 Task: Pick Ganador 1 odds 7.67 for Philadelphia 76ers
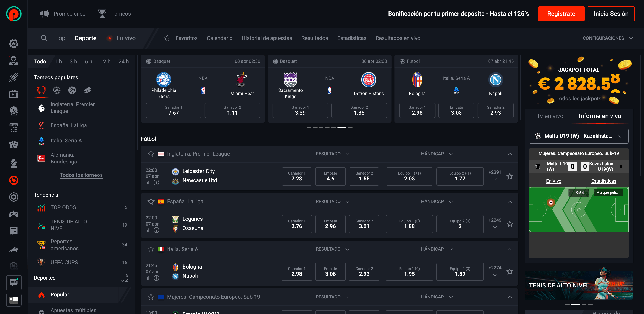173,110
